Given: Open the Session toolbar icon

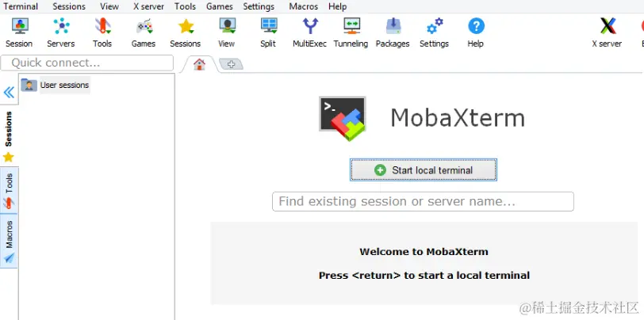Looking at the screenshot, I should [19, 26].
